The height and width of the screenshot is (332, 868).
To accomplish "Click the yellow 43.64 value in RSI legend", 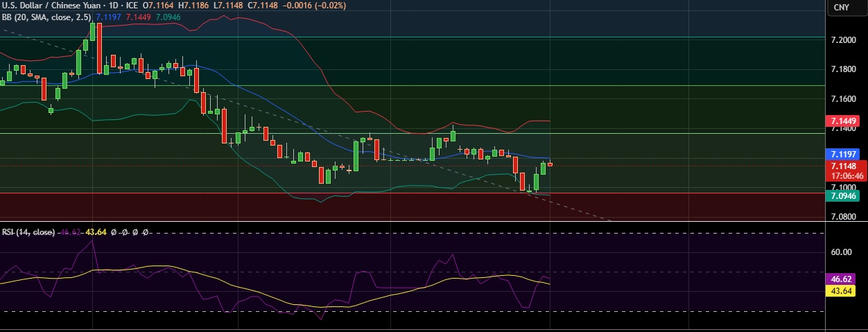I will tap(95, 232).
